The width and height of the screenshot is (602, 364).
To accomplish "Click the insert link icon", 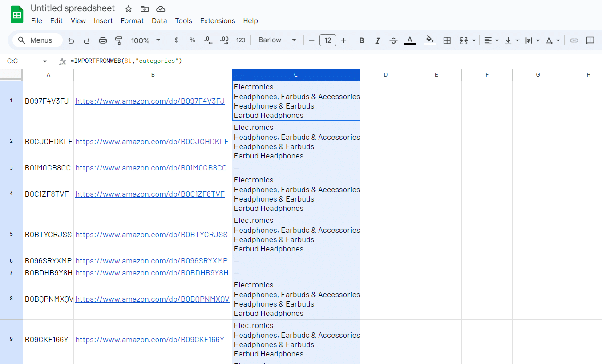I will (574, 40).
